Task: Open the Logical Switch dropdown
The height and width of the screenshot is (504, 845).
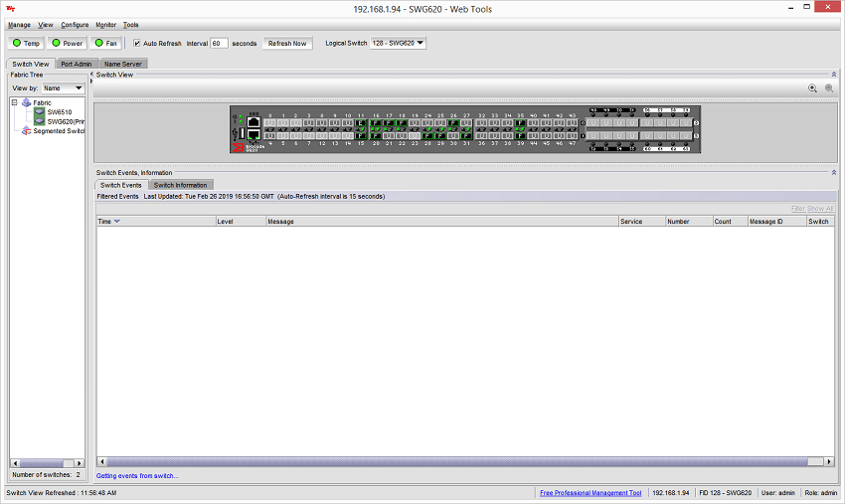Action: (x=398, y=43)
